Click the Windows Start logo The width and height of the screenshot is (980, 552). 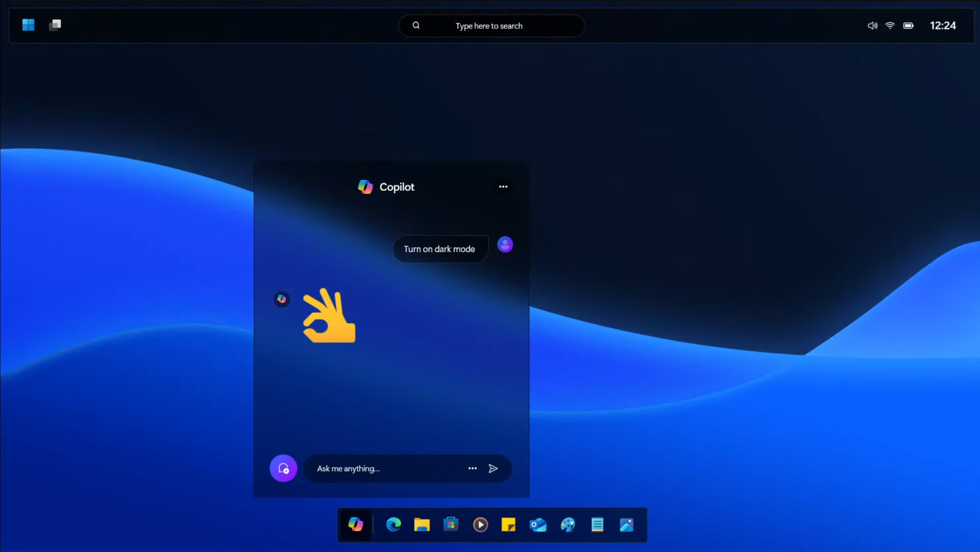28,25
